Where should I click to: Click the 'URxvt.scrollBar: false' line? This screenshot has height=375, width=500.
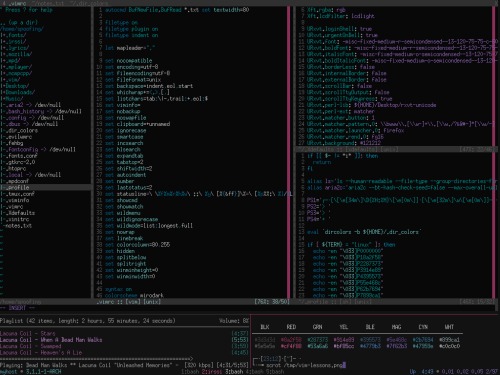click(x=339, y=86)
